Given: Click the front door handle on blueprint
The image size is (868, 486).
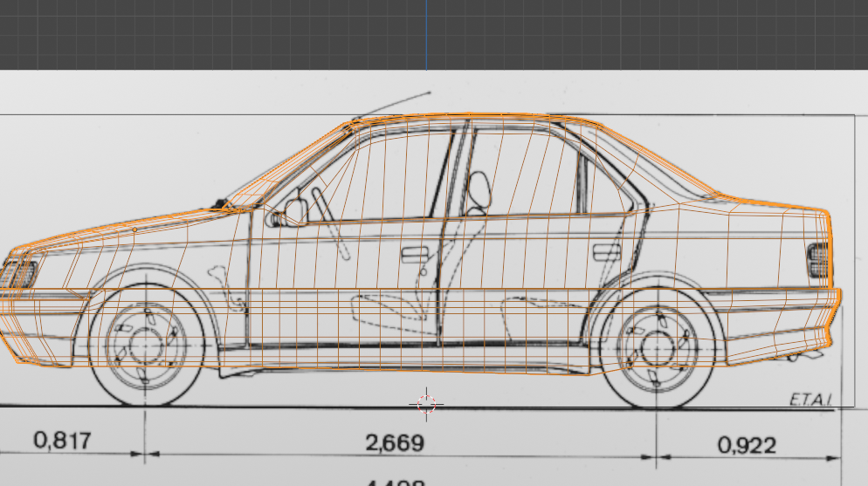Looking at the screenshot, I should (415, 254).
